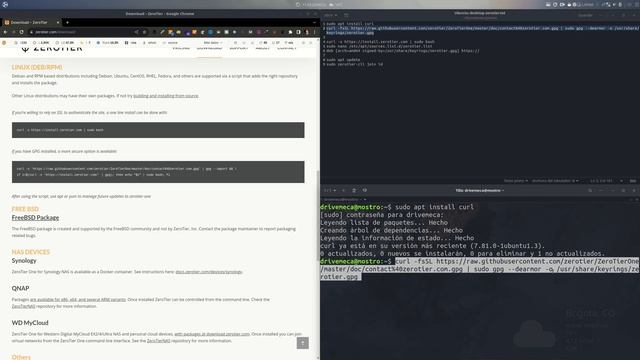640x360 pixels.
Task: Click 'INS' indicator in editor status bar
Action: point(633,181)
